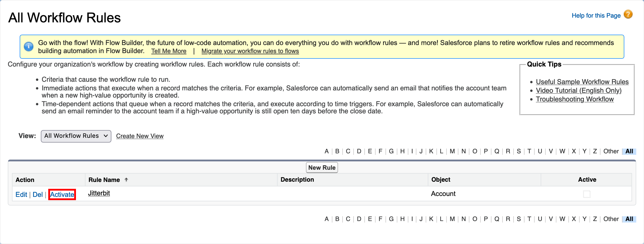Toggle the Active checkbox for the Jitterbit rule

pyautogui.click(x=587, y=194)
